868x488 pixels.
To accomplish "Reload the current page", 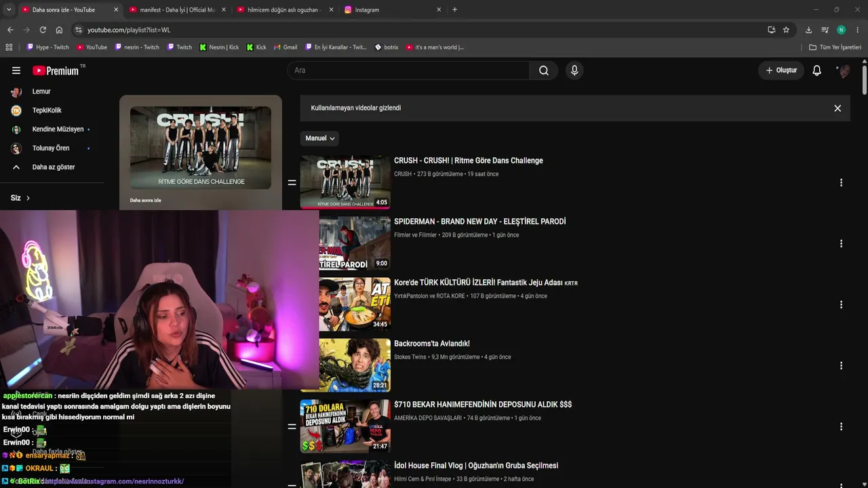I will point(43,30).
